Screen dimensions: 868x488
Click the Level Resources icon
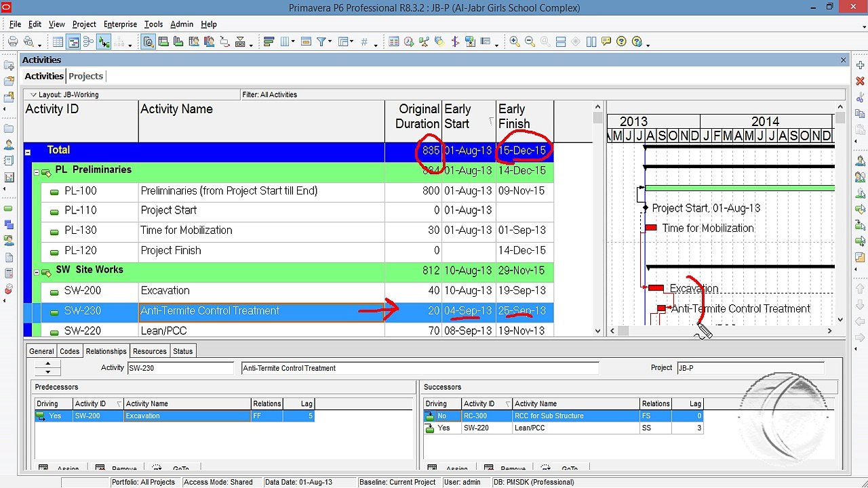425,42
